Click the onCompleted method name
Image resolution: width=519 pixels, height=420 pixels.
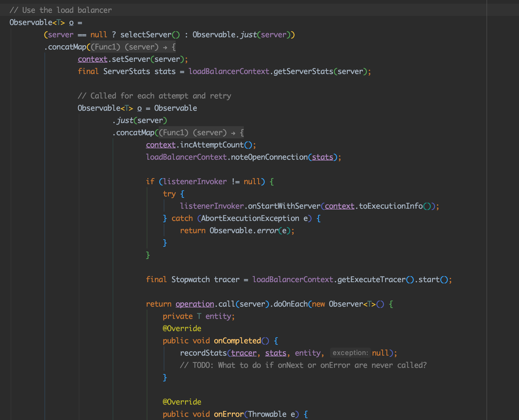(237, 341)
